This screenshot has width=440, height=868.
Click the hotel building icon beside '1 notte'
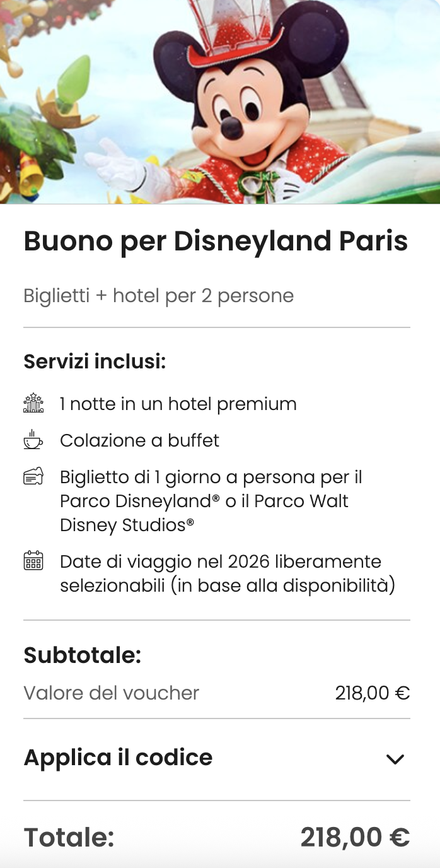click(x=34, y=404)
